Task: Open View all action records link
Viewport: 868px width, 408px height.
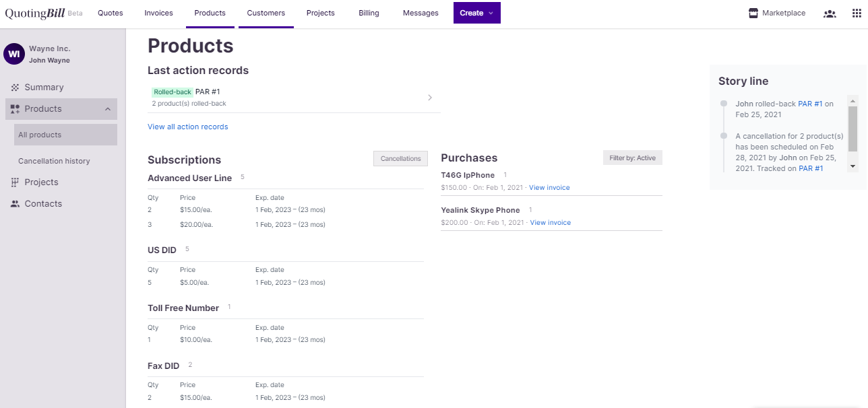Action: point(187,127)
